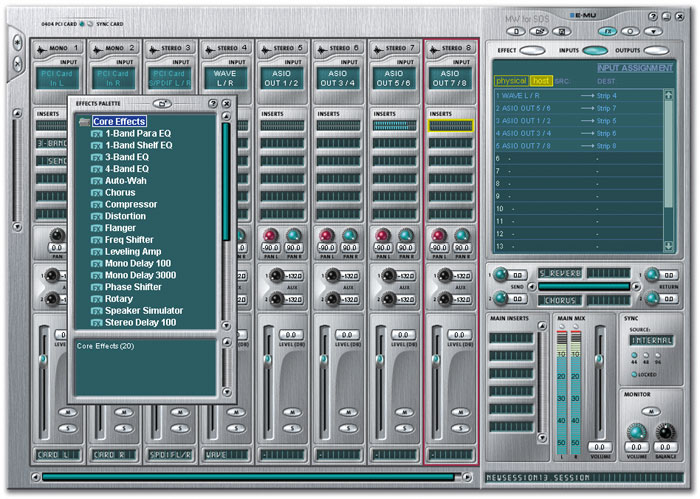Viewport: 700px width, 499px height.
Task: Switch to the Inputs tab
Action: coord(595,50)
